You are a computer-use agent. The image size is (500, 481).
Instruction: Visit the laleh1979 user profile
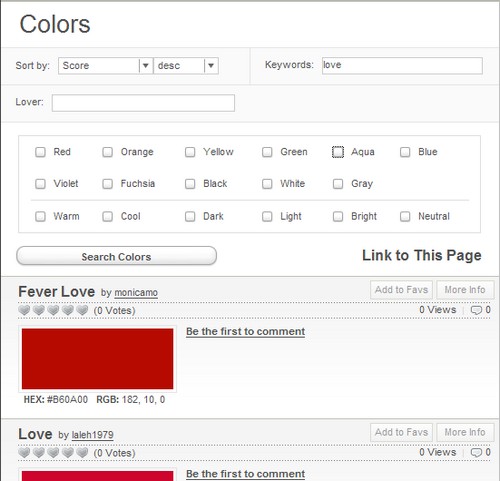point(93,435)
